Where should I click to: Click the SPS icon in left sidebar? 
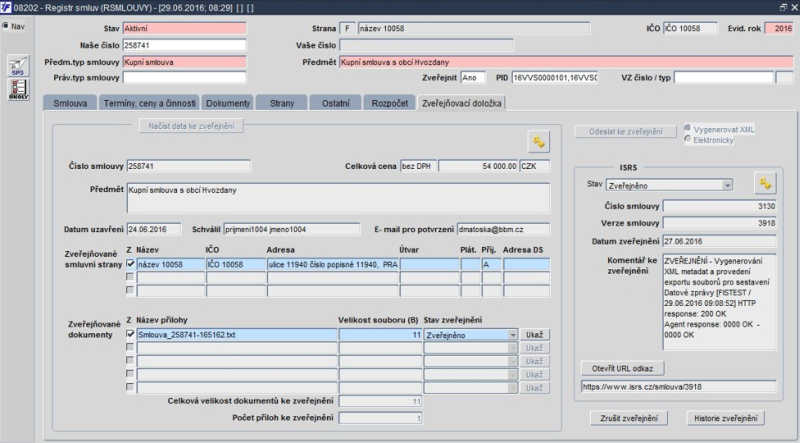coord(17,67)
